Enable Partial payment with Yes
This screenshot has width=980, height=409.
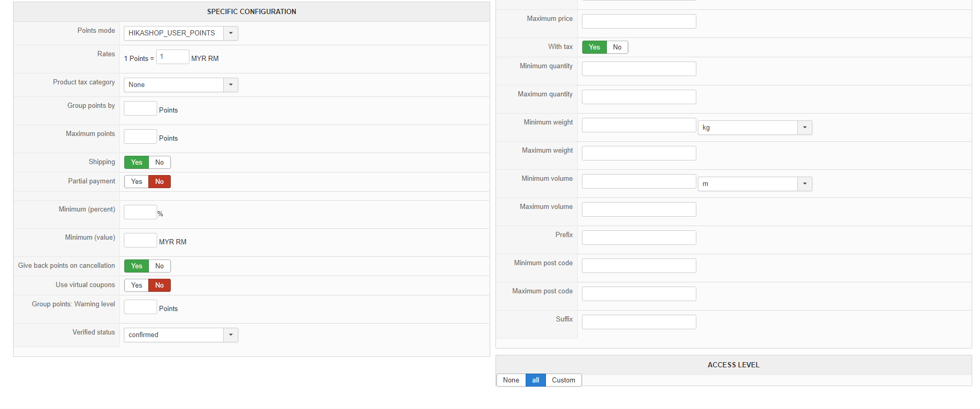tap(136, 182)
